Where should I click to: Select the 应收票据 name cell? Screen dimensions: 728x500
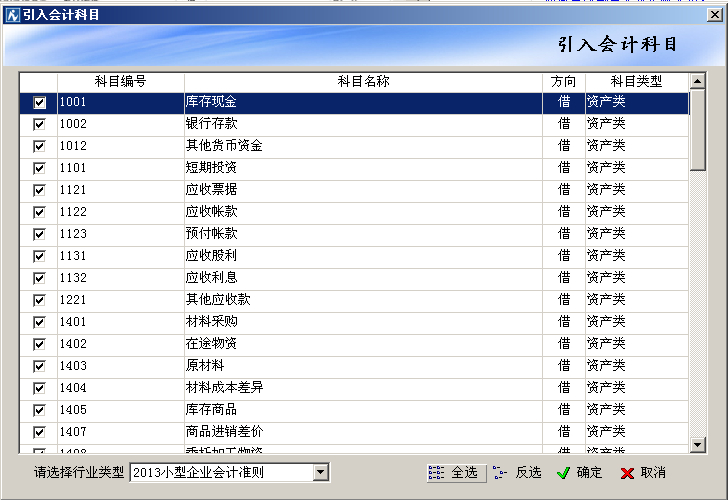[x=364, y=190]
